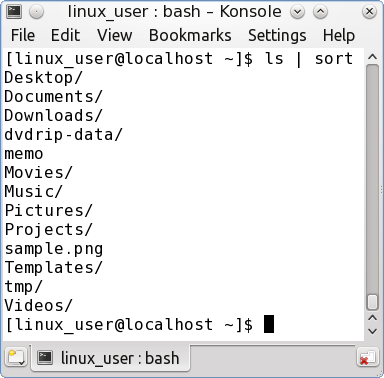This screenshot has width=384, height=378.
Task: Click the 'Downloads/' entry
Action: click(53, 116)
